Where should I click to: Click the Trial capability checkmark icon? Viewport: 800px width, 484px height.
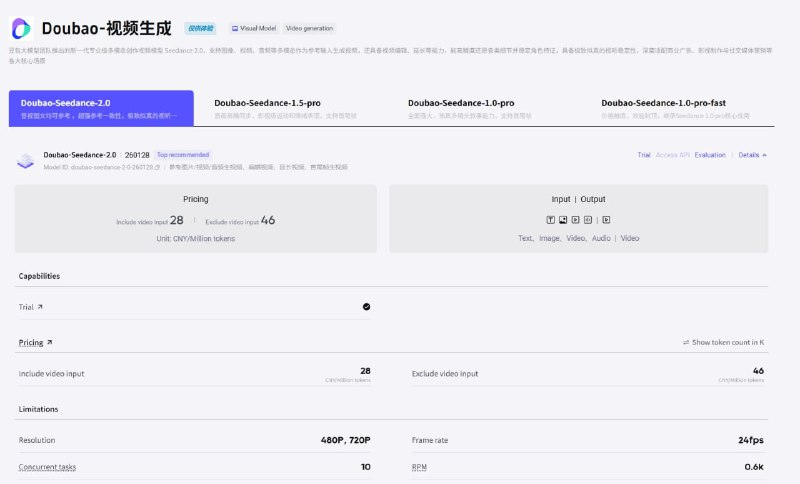point(366,307)
